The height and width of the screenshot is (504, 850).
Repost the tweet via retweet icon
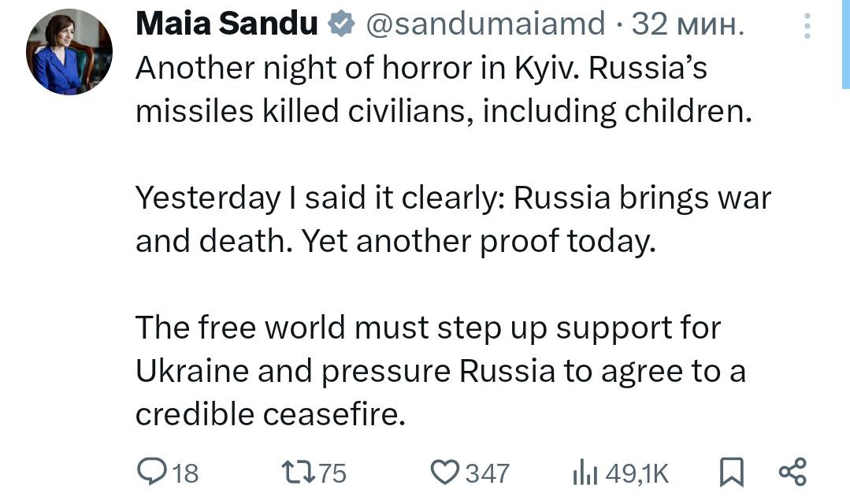(x=298, y=472)
